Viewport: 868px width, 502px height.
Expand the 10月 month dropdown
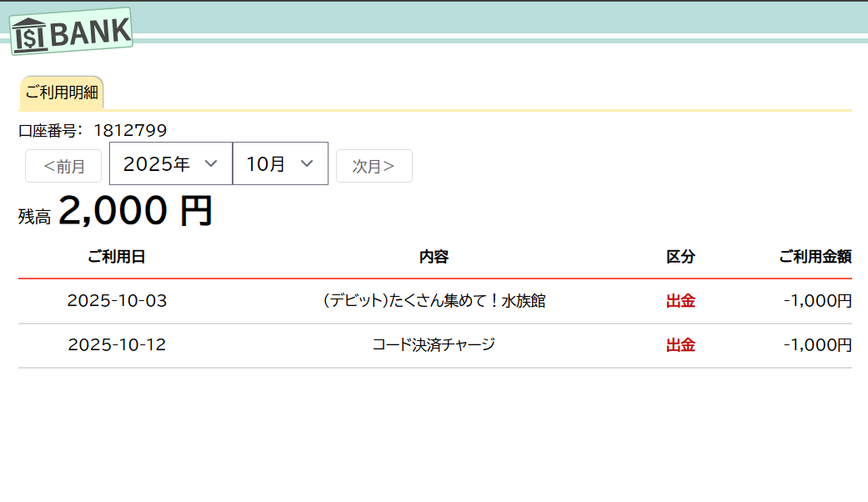[280, 163]
